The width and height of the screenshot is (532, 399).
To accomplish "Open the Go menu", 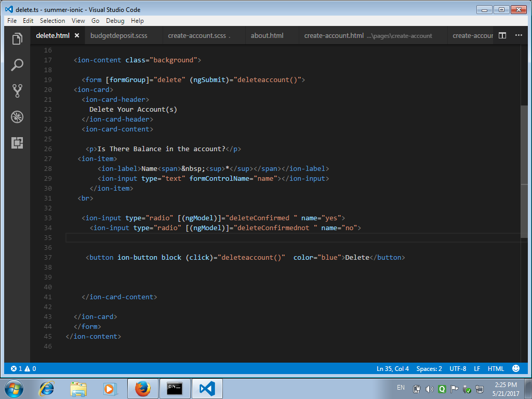I will [96, 21].
